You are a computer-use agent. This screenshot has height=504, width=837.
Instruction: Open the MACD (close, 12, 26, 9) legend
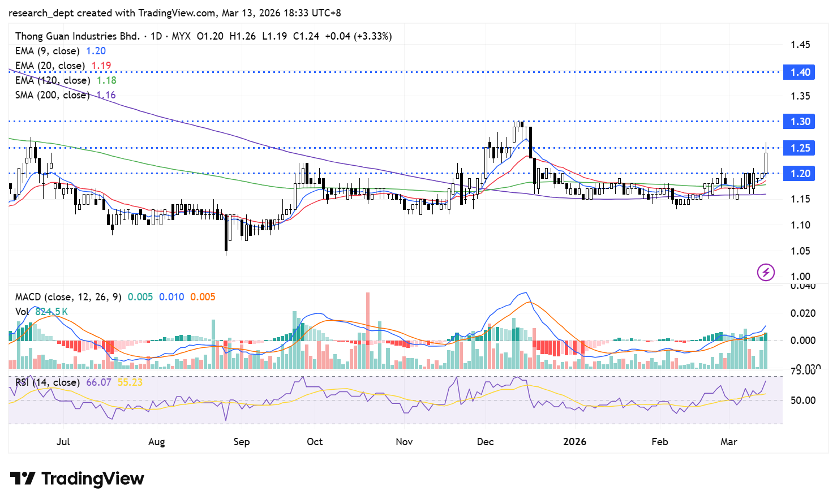click(68, 297)
